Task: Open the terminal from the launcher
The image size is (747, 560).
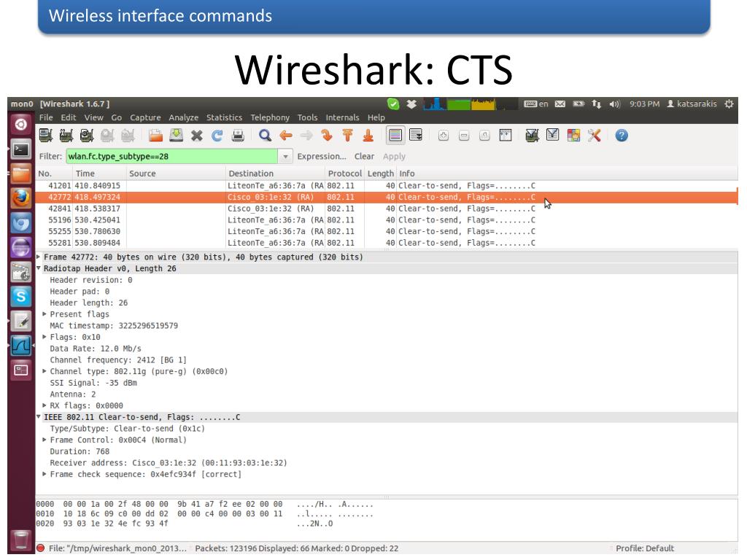Action: point(21,149)
